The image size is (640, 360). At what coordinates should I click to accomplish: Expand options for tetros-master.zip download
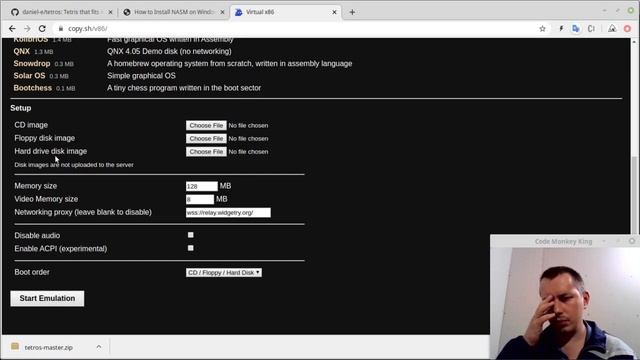coord(99,347)
